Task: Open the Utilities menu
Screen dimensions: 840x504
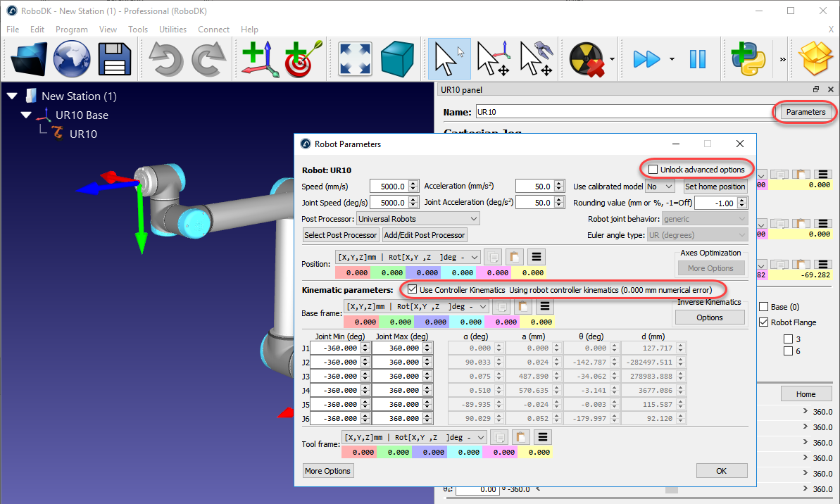Action: coord(173,30)
